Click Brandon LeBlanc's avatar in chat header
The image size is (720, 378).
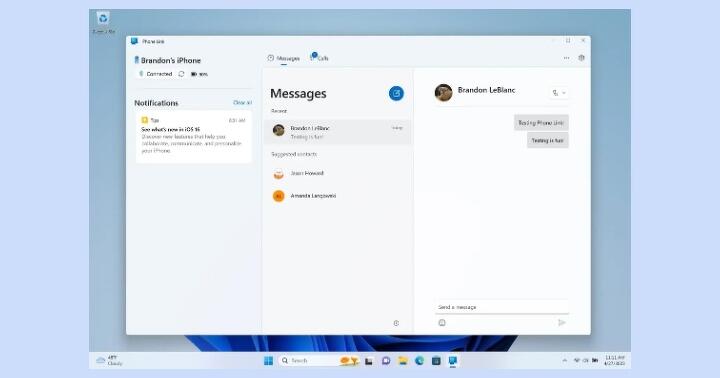[444, 93]
